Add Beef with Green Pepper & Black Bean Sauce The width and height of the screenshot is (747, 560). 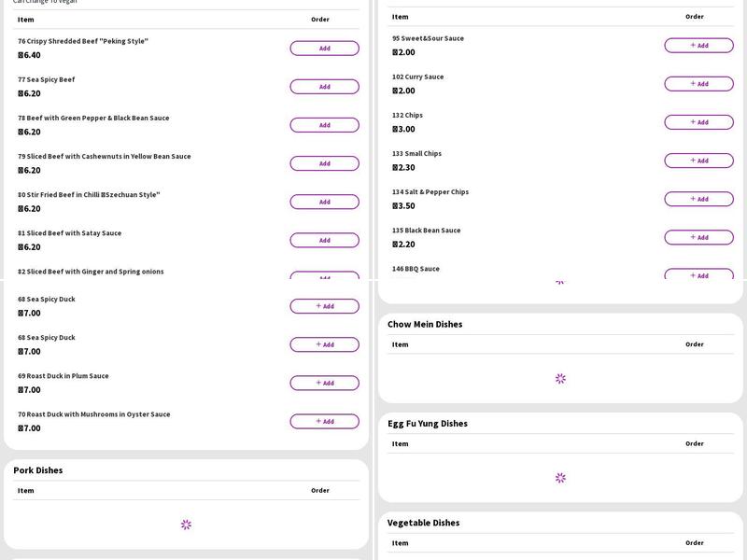point(324,125)
